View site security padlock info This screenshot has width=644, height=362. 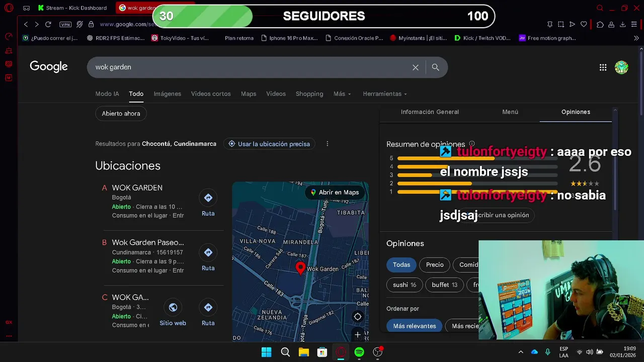[91, 24]
